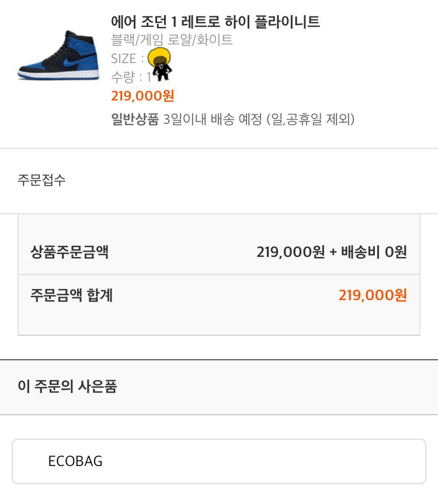Image resolution: width=438 pixels, height=504 pixels.
Task: Tap the (일,공휴일 제외) note
Action: coord(311,120)
